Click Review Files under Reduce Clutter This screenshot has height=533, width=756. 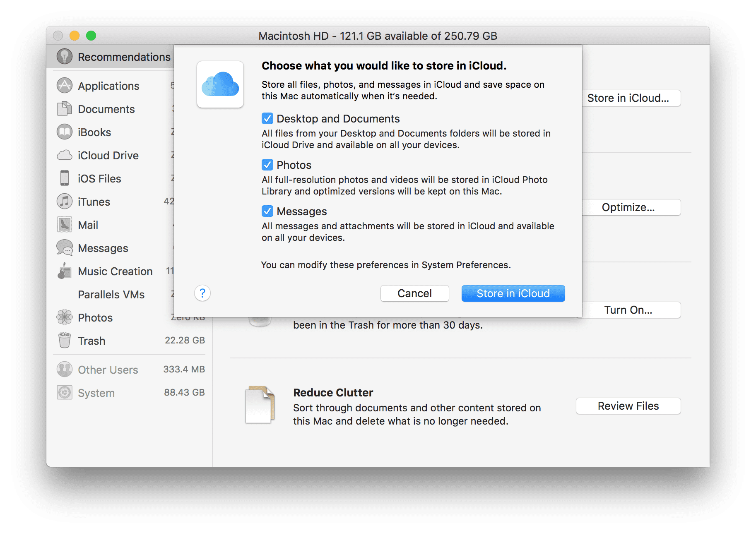point(628,406)
